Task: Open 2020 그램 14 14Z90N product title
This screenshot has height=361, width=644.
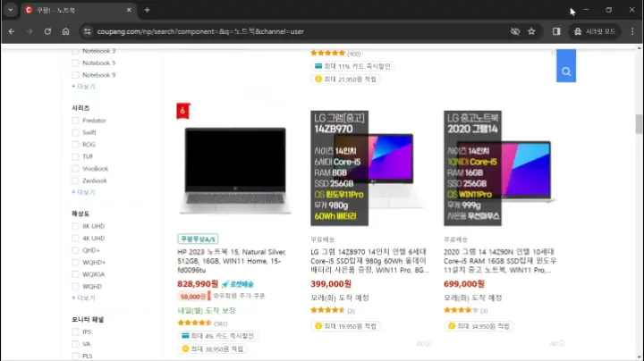Action: pyautogui.click(x=500, y=261)
